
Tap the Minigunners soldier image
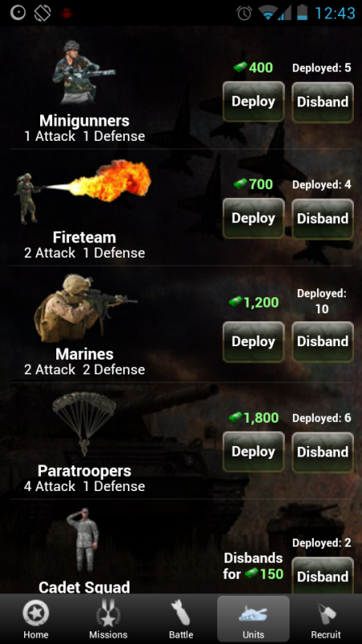coord(84,72)
